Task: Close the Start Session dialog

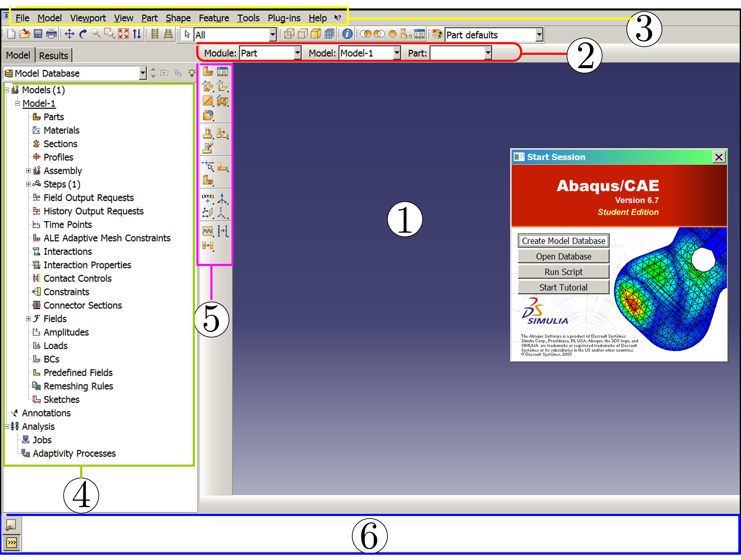Action: [x=718, y=157]
